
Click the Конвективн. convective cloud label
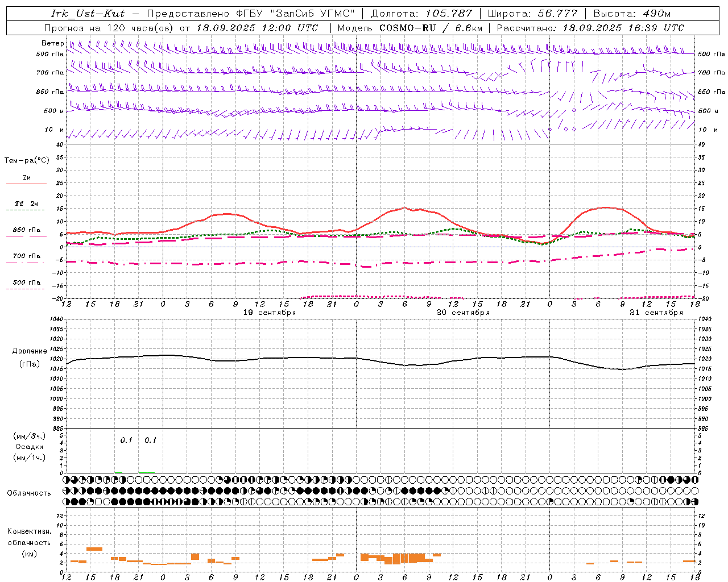coord(30,531)
